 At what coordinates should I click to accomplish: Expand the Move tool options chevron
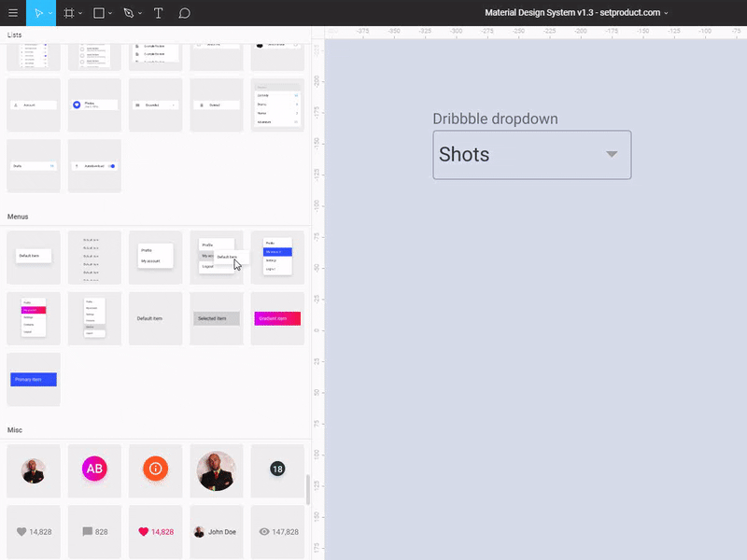(49, 13)
